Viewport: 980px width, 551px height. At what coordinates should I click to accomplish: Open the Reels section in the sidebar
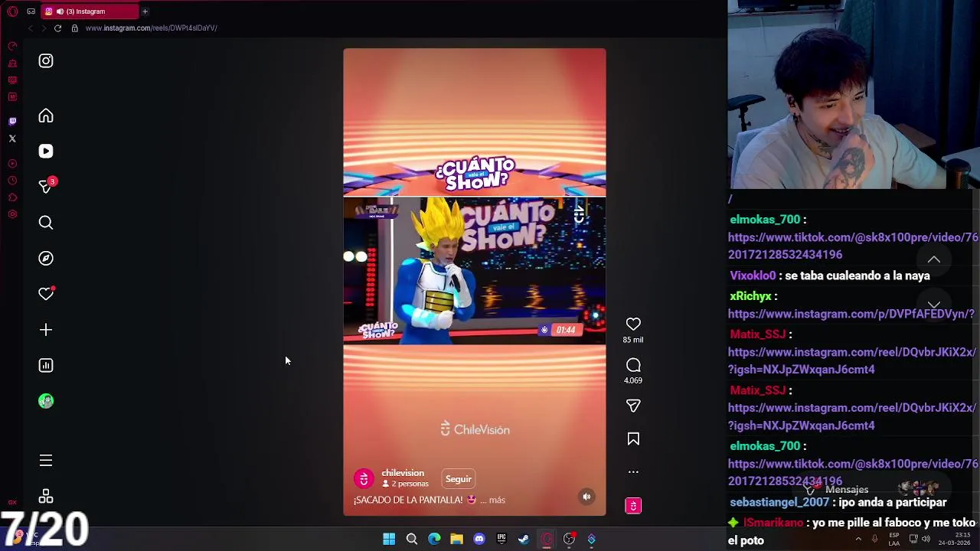click(x=46, y=152)
